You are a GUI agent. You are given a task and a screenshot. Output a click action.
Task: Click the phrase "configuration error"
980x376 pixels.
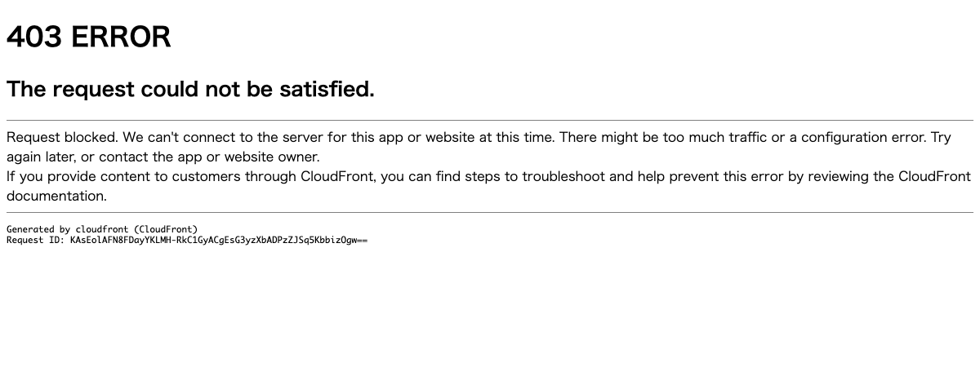point(862,137)
